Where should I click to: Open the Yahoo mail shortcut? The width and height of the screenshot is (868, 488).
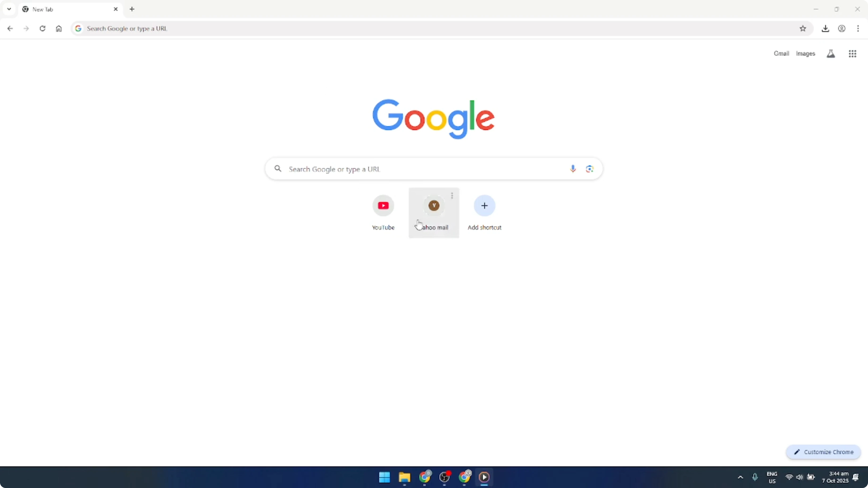(434, 213)
